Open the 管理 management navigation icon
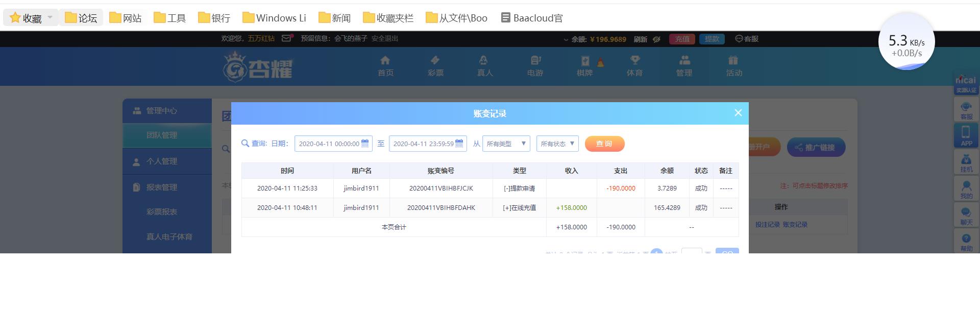This screenshot has width=980, height=331. tap(684, 66)
